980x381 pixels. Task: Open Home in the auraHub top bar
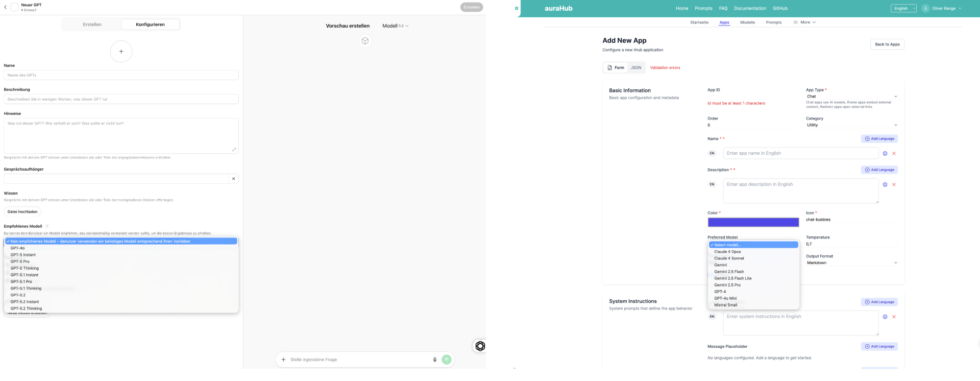tap(682, 8)
